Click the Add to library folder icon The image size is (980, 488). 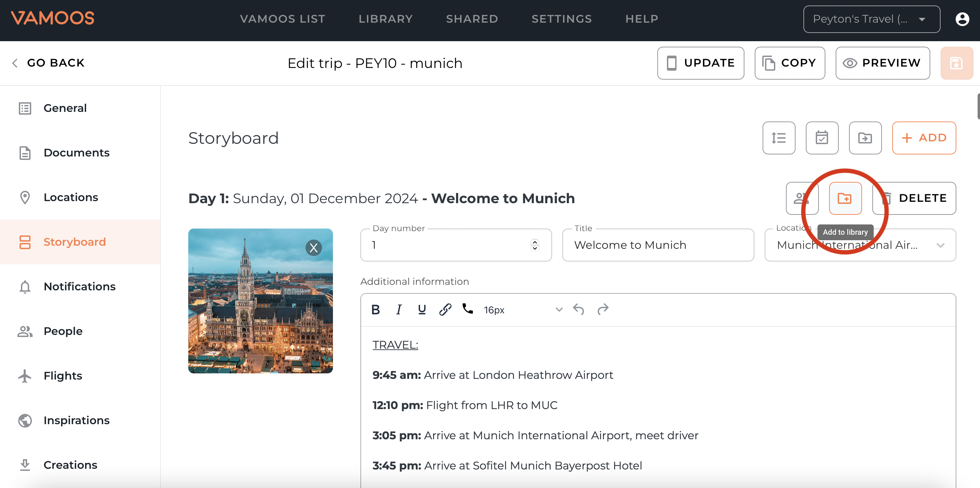(845, 198)
